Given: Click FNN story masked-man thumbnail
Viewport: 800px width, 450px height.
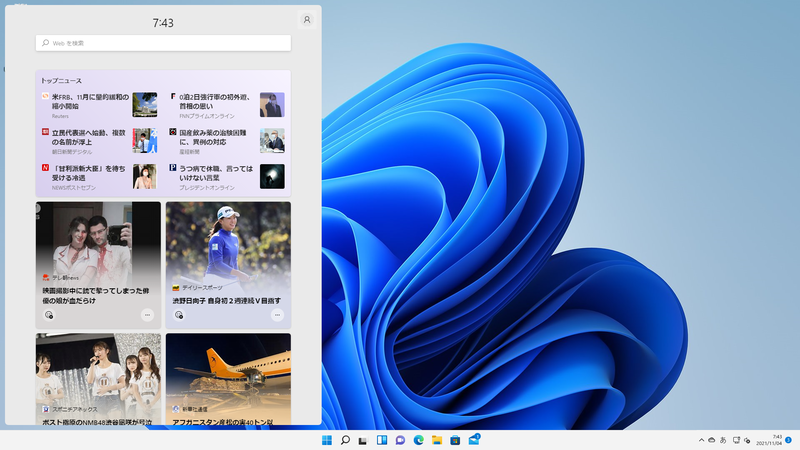Looking at the screenshot, I should [x=272, y=105].
